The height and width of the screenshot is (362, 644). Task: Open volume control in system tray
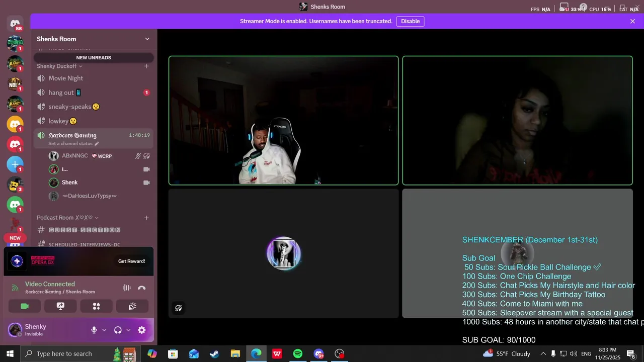(x=573, y=354)
